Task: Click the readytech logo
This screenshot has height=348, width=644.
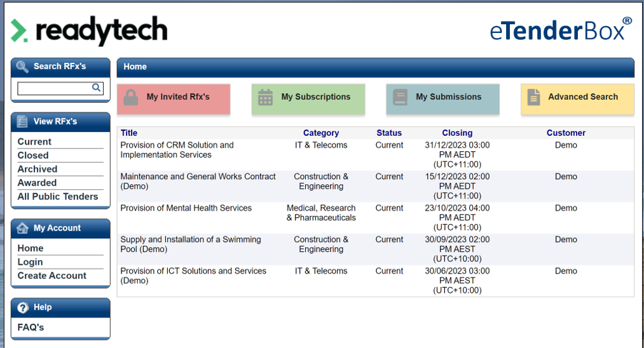Action: pyautogui.click(x=89, y=30)
